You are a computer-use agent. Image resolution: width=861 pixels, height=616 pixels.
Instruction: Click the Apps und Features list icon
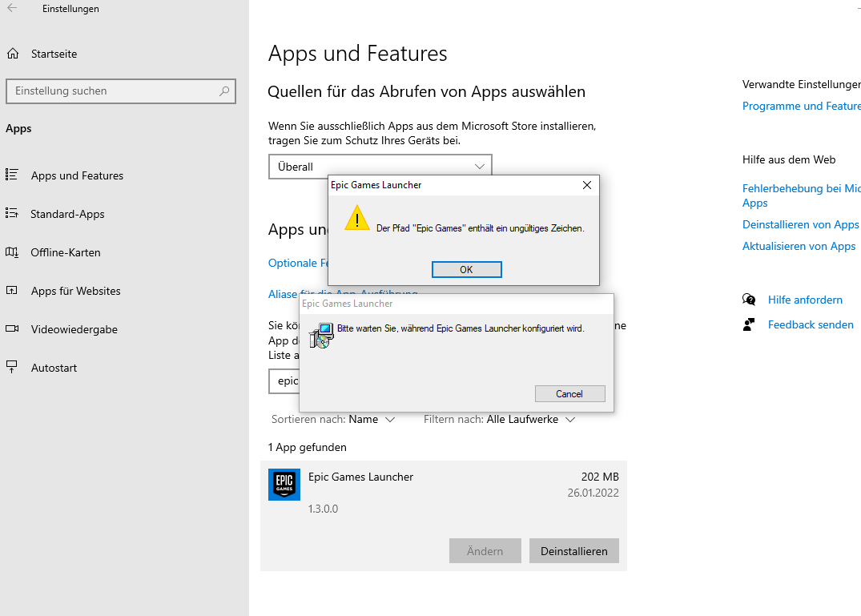point(12,175)
